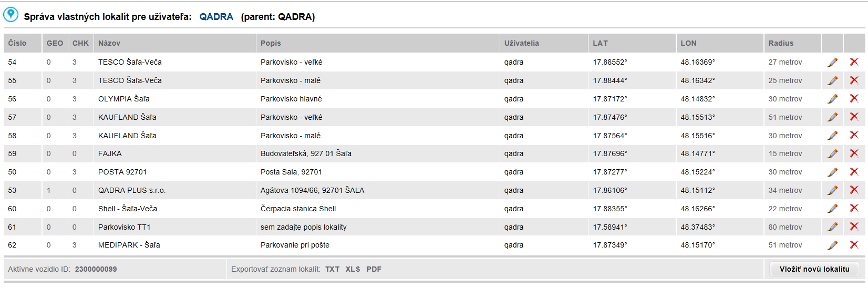Viewport: 868px width, 288px height.
Task: Export location list as XLS
Action: 353,269
